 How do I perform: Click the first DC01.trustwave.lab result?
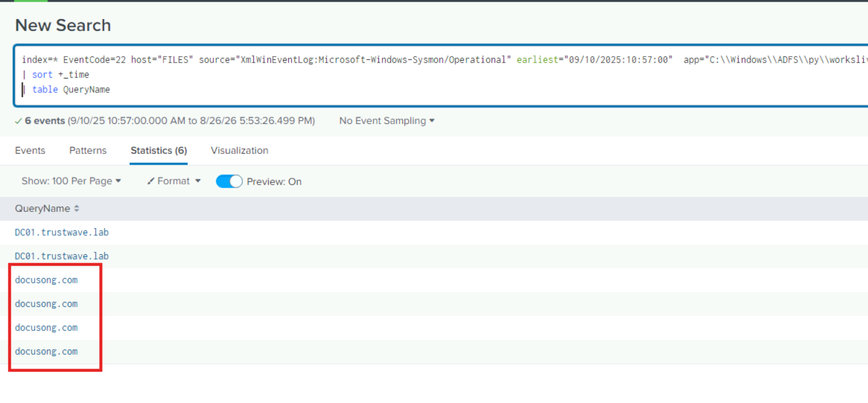click(x=62, y=232)
